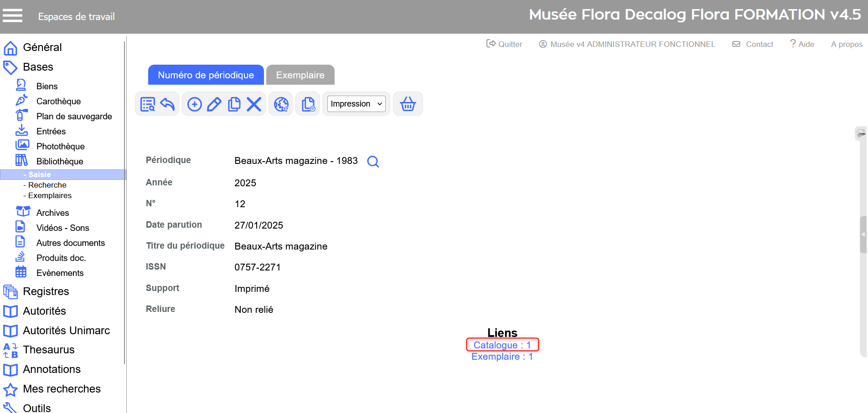Expand the Registres section
Viewport: 868px width, 413px height.
(x=46, y=291)
